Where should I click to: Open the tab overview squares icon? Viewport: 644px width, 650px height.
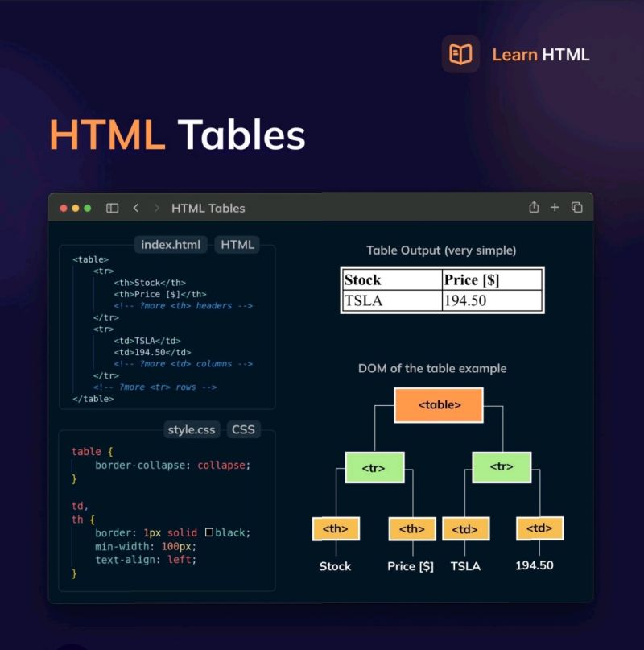[577, 207]
